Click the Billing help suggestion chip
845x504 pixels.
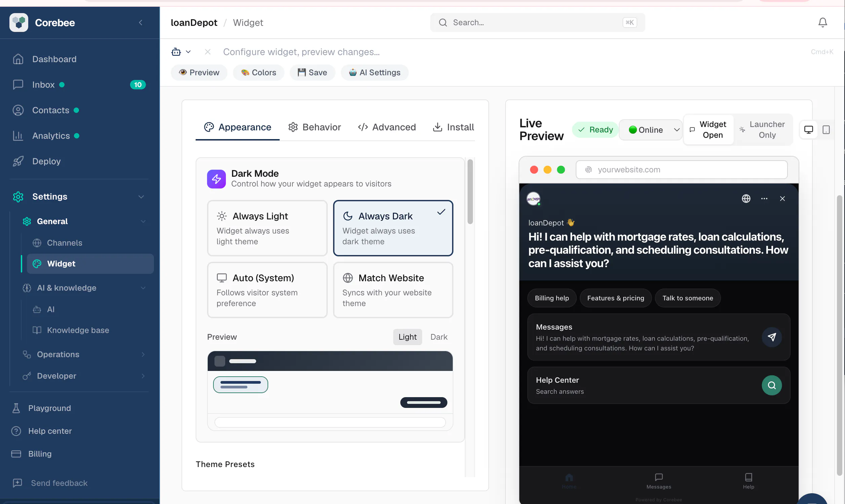(552, 298)
